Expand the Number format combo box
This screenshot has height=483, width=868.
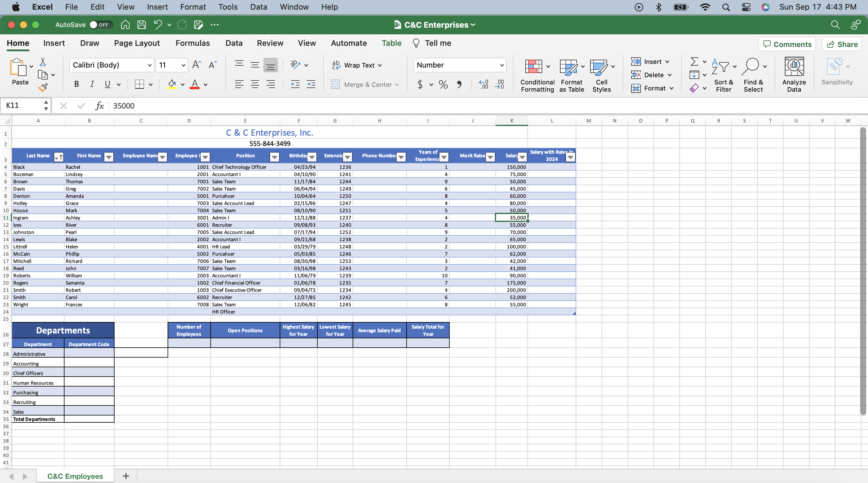(502, 65)
